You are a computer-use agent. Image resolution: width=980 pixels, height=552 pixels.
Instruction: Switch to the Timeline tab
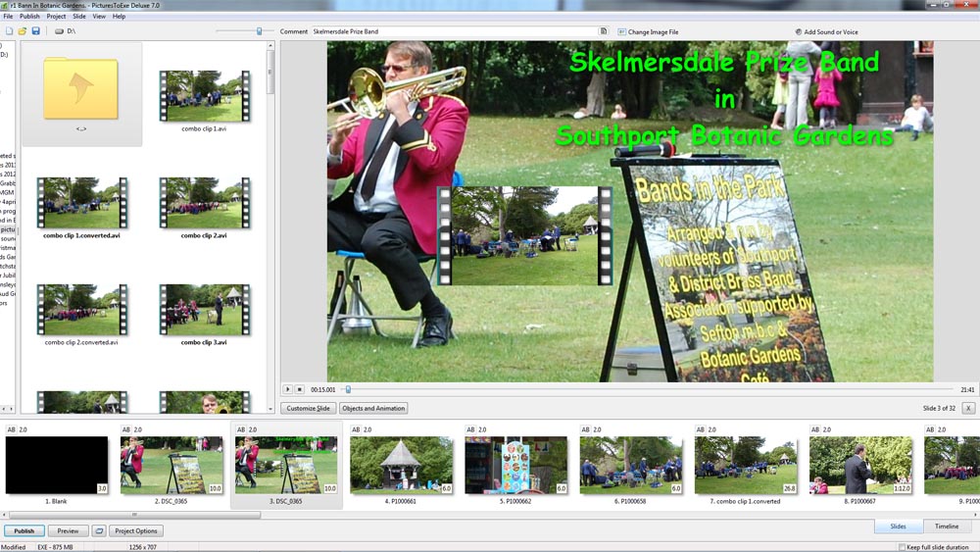(x=947, y=527)
